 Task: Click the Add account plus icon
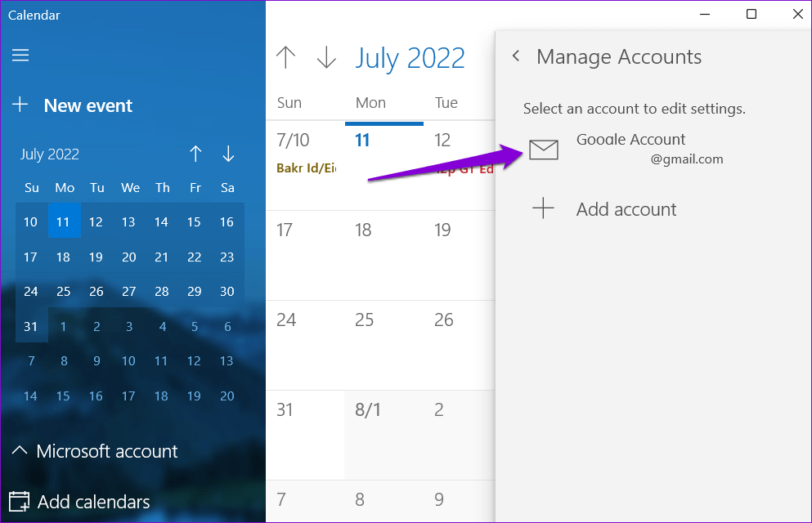543,208
